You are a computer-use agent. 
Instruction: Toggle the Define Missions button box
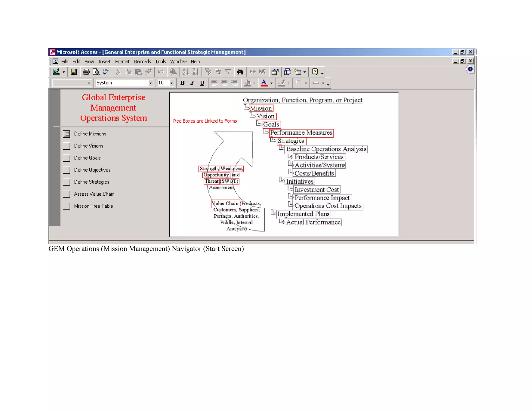click(66, 134)
